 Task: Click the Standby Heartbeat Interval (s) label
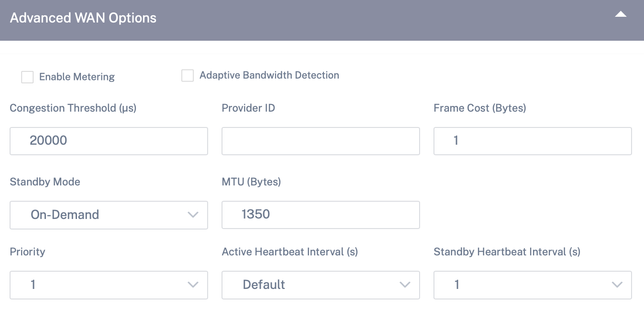(507, 252)
